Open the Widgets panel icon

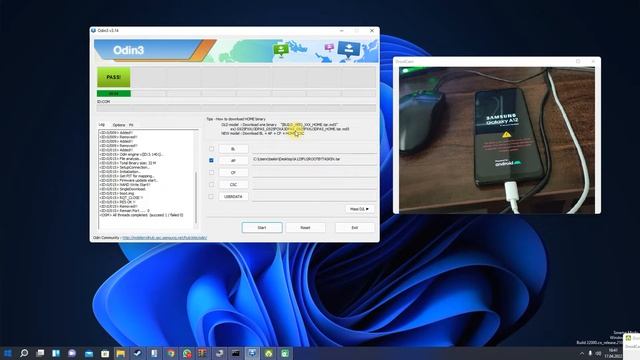click(56, 353)
